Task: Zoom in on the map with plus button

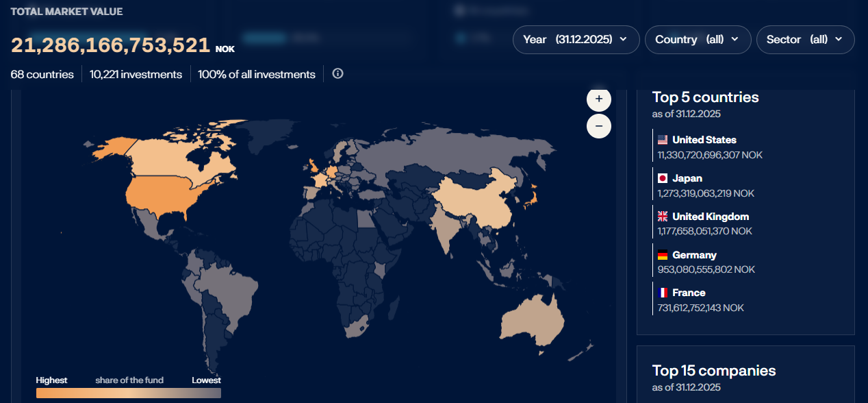Action: [599, 99]
